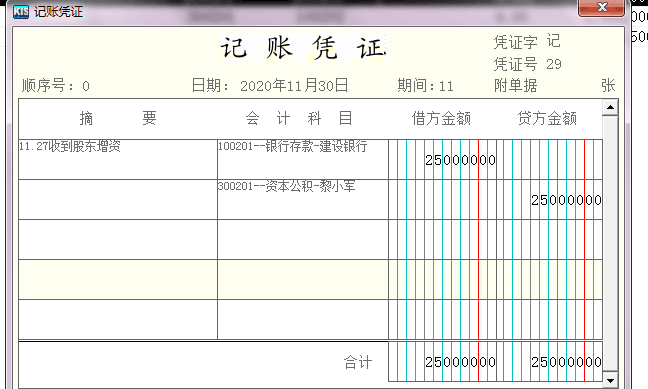The height and width of the screenshot is (389, 648).
Task: Click the 附单据 count field
Action: tap(569, 86)
